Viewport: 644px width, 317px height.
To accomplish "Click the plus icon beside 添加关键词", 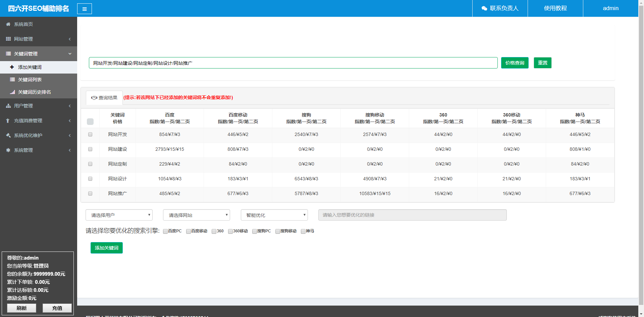I will pyautogui.click(x=12, y=67).
